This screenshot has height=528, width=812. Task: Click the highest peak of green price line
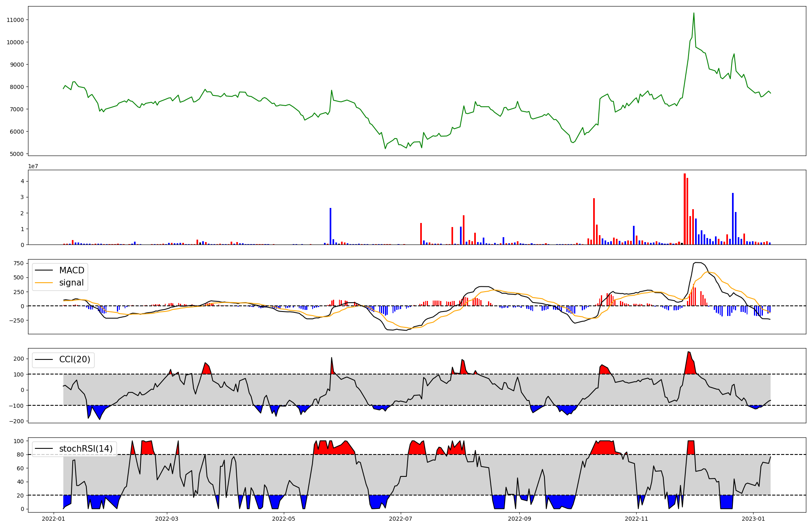click(x=693, y=13)
